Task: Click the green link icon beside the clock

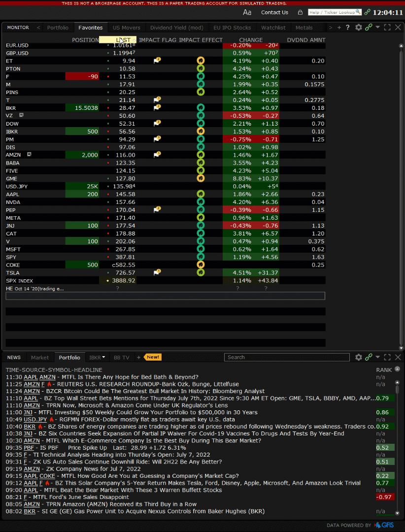Action: click(367, 12)
